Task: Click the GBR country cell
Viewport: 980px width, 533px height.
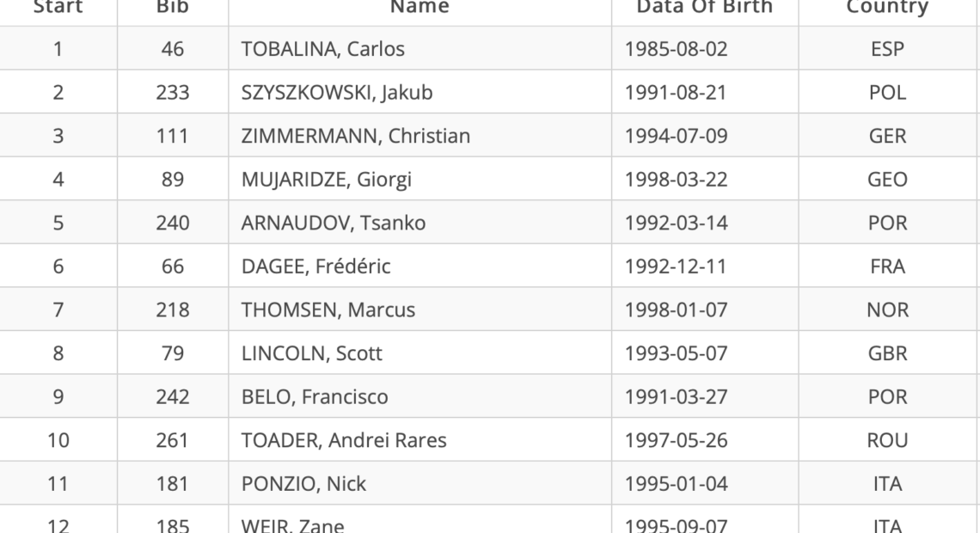Action: (x=886, y=354)
